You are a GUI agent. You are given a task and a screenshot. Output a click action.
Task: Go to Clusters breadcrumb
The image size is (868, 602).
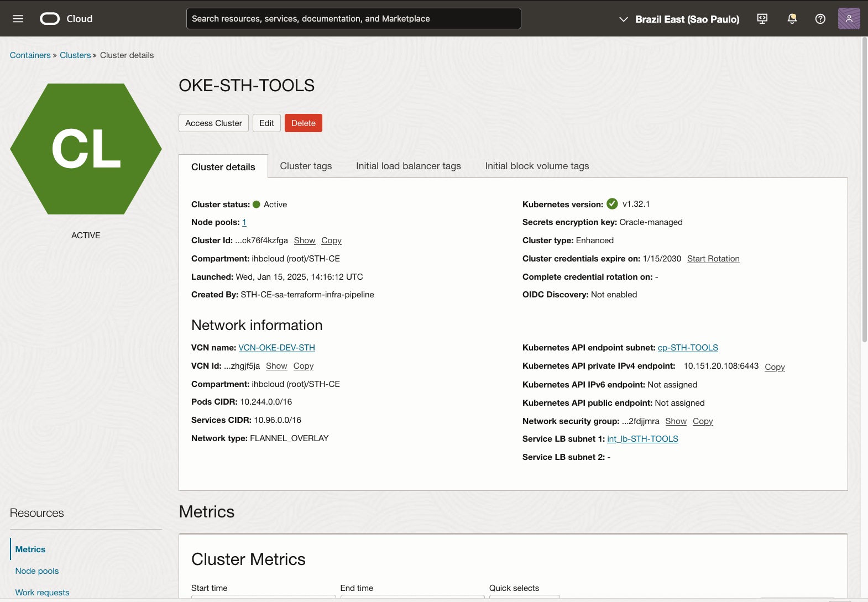(x=75, y=55)
